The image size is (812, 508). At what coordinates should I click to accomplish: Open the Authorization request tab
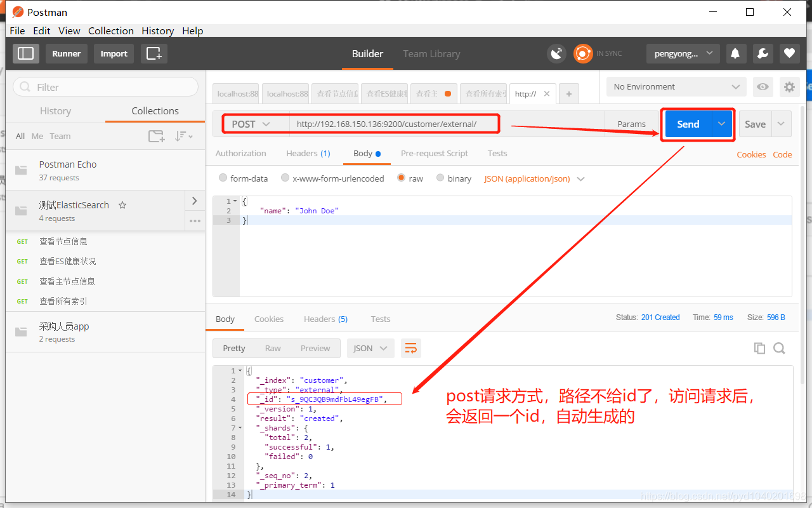coord(241,153)
